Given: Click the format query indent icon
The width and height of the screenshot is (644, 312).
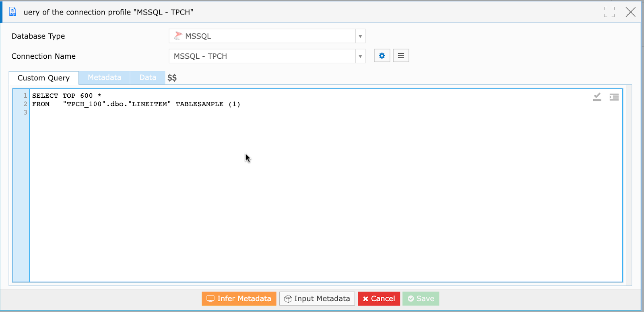Looking at the screenshot, I should 614,97.
